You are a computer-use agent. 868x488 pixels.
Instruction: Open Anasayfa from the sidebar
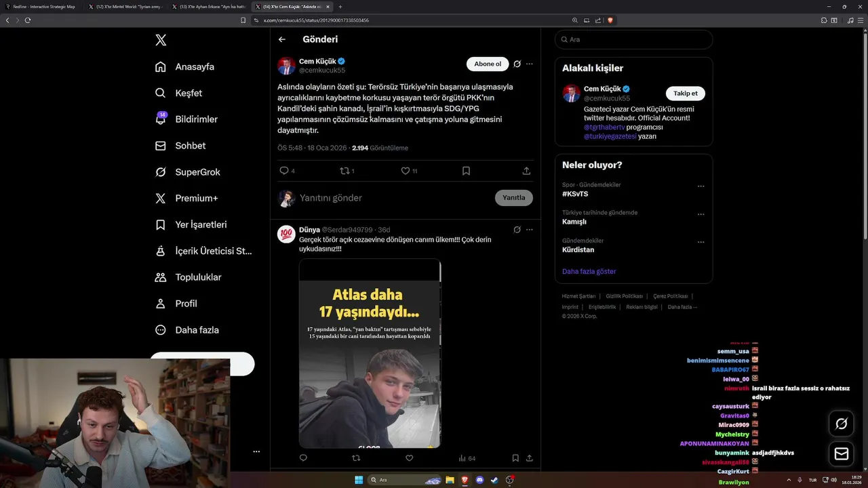coord(184,66)
